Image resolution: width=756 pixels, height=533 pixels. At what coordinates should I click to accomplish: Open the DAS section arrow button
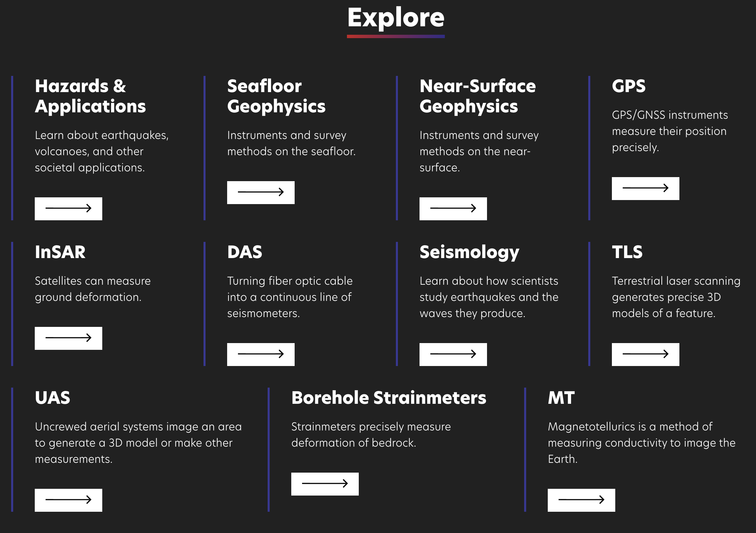pyautogui.click(x=261, y=354)
